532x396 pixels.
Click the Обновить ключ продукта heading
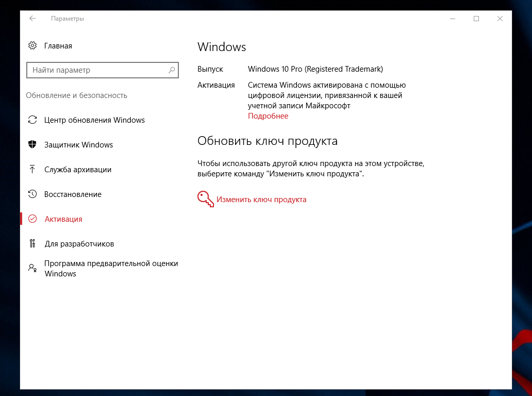(x=268, y=141)
